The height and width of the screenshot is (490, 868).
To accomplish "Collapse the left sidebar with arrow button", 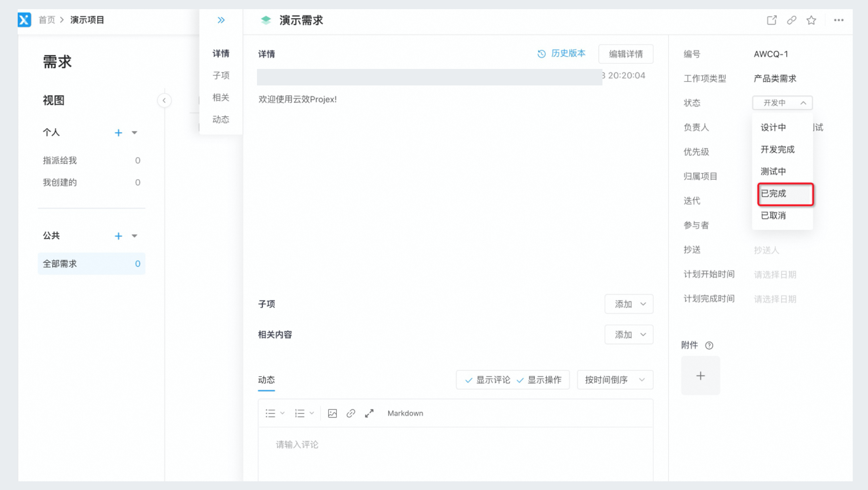I will [164, 100].
